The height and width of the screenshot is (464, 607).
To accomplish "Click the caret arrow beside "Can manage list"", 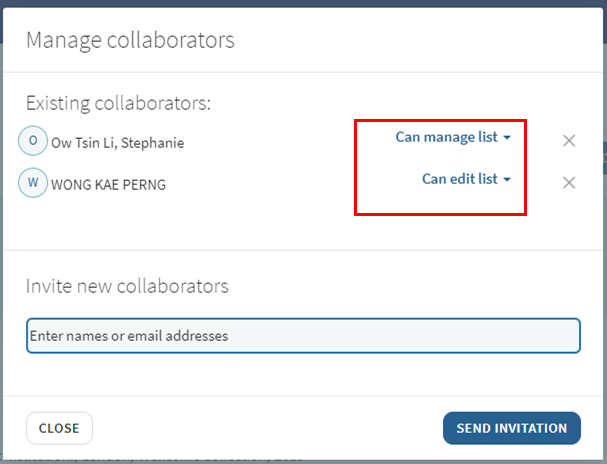I will (507, 138).
